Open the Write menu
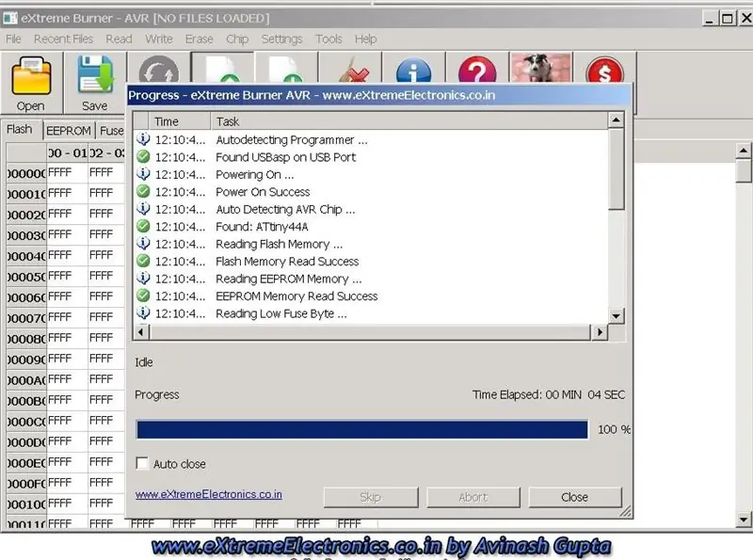This screenshot has height=560, width=753. point(159,39)
